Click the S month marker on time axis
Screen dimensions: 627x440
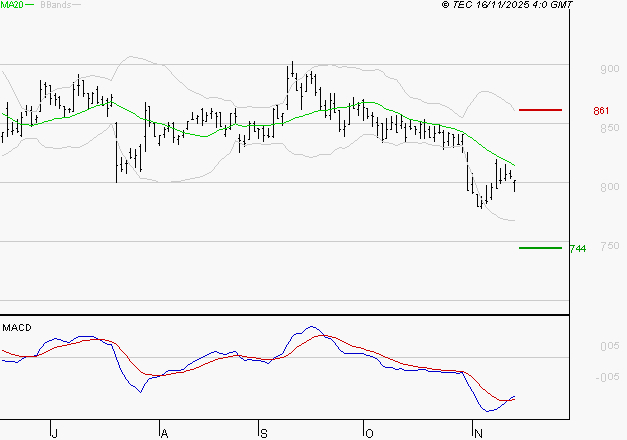[x=264, y=433]
